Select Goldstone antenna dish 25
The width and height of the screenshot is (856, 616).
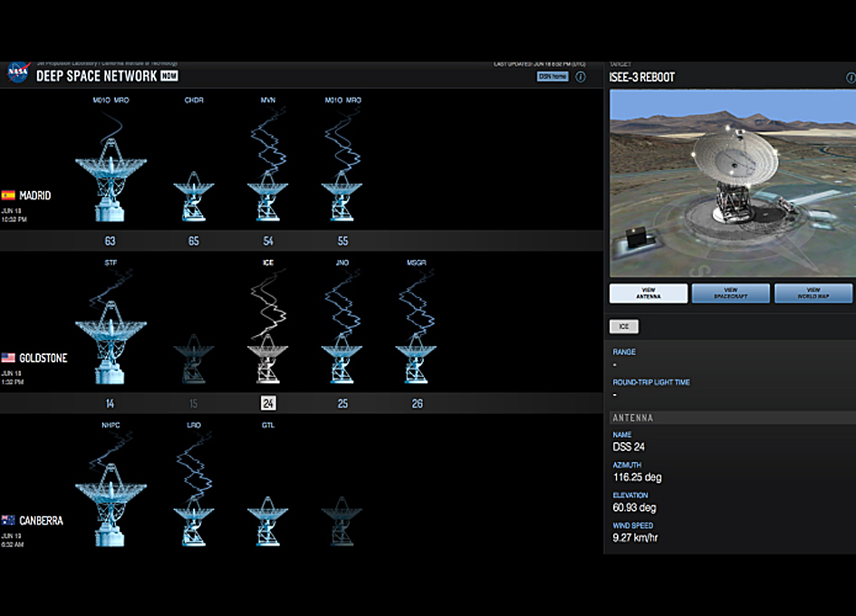(x=341, y=360)
